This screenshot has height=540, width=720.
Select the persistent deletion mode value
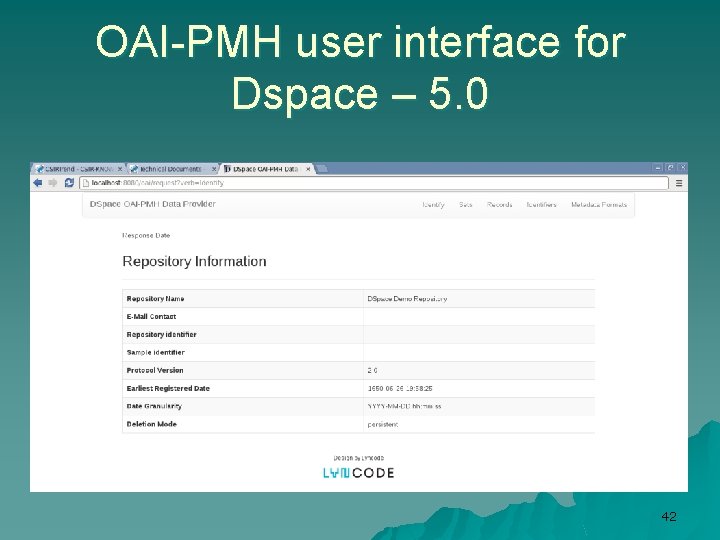pyautogui.click(x=382, y=425)
